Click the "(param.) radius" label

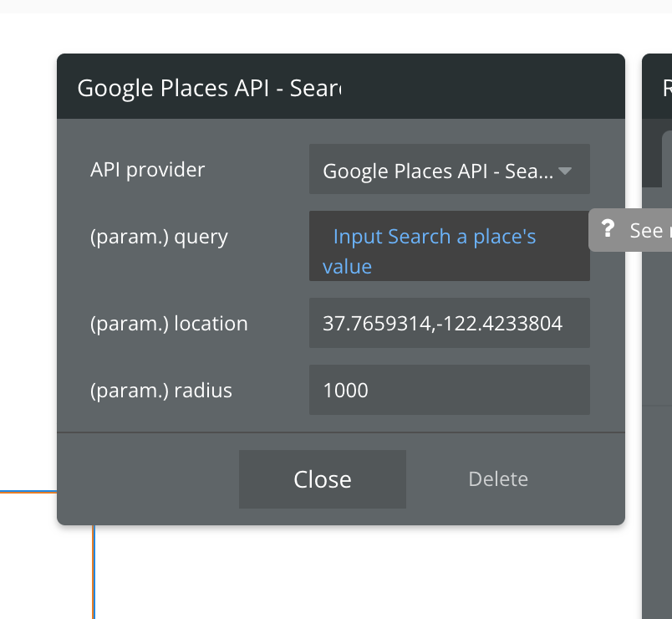pyautogui.click(x=161, y=390)
